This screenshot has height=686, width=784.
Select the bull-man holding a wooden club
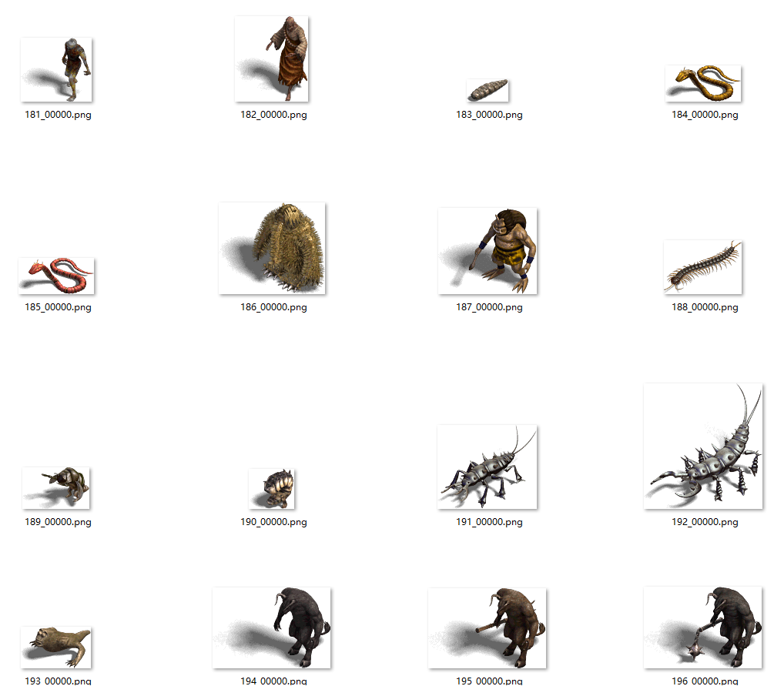[487, 628]
